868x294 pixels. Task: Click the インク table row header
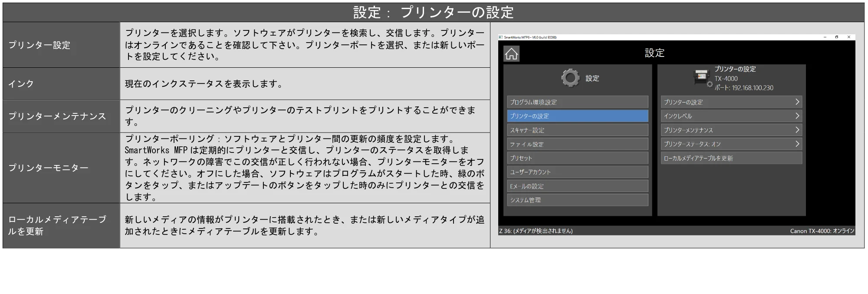tap(61, 84)
